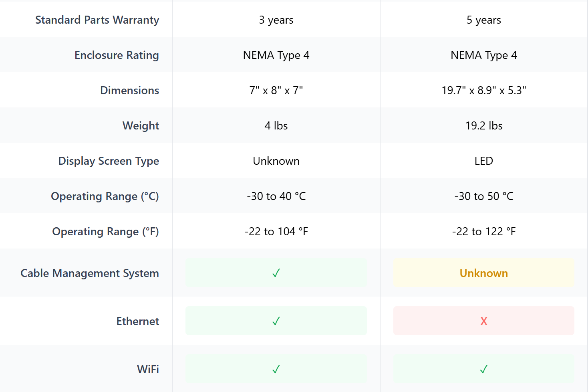Click the 19.7" x 8.9" x 5.3" dimensions value
This screenshot has width=588, height=392.
click(483, 91)
